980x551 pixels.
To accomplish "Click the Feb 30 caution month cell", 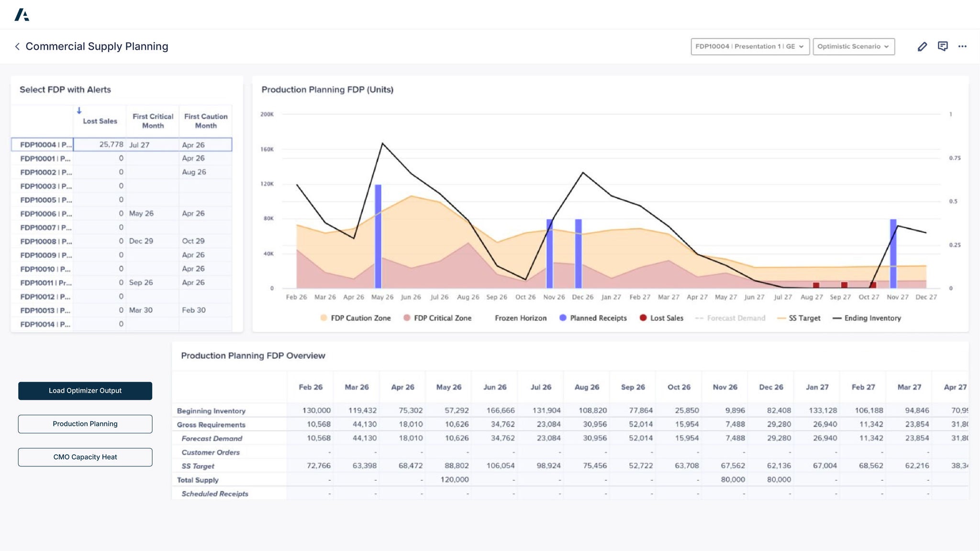I will click(x=206, y=310).
